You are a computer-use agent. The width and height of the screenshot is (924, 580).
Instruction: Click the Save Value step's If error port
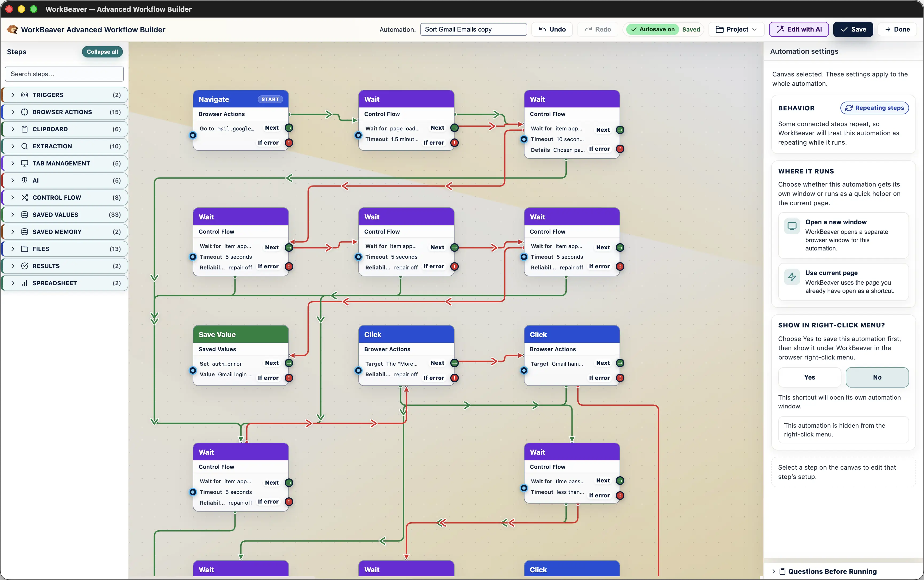(289, 378)
